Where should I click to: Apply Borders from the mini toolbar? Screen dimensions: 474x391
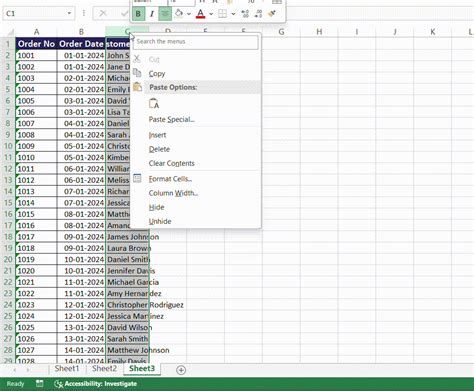(222, 14)
